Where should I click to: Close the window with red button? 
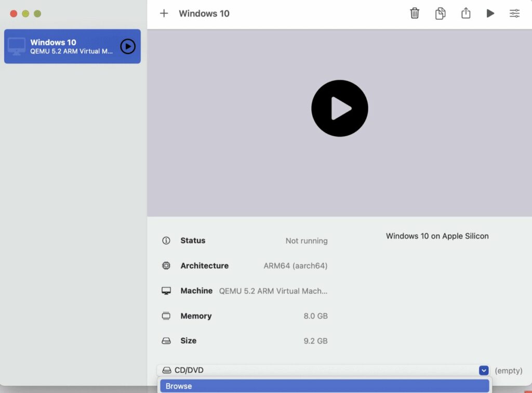(14, 14)
